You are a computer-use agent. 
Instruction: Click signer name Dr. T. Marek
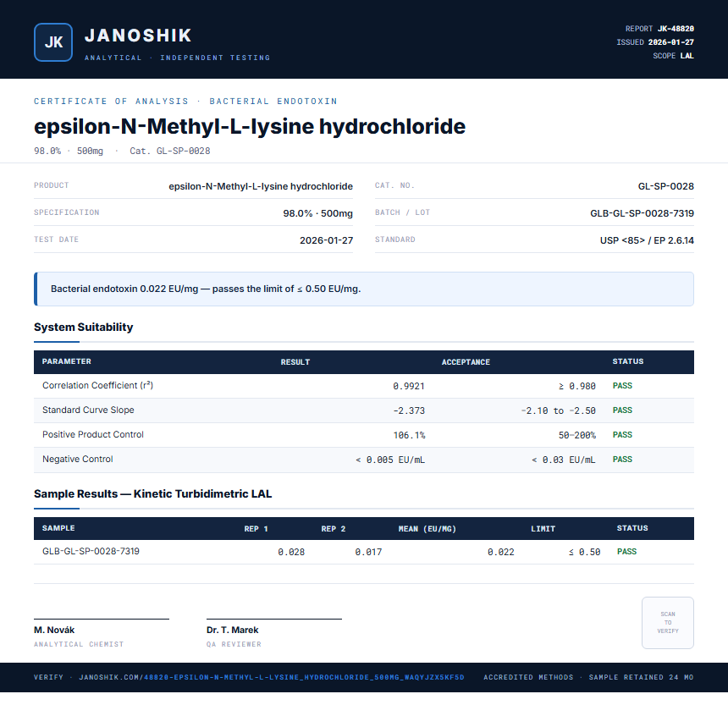(x=233, y=631)
